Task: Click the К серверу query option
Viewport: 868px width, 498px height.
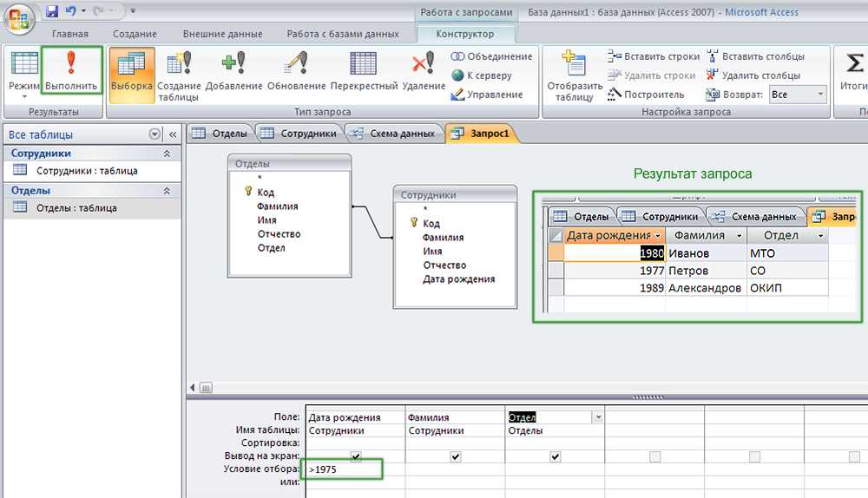Action: [482, 75]
